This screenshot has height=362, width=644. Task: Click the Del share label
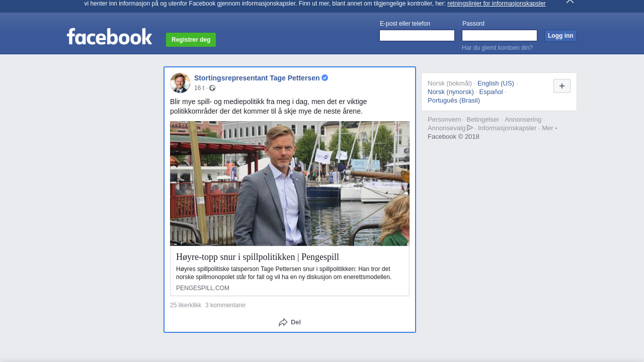point(296,322)
